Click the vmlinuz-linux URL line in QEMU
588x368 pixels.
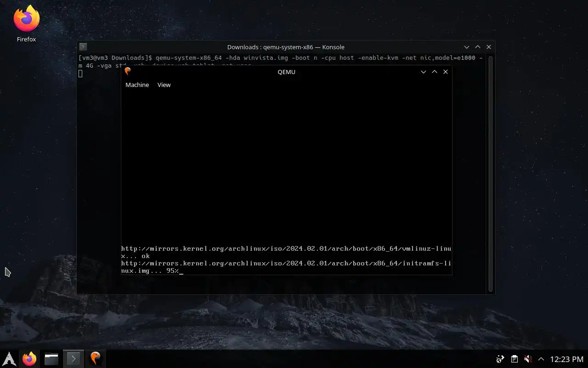click(286, 252)
